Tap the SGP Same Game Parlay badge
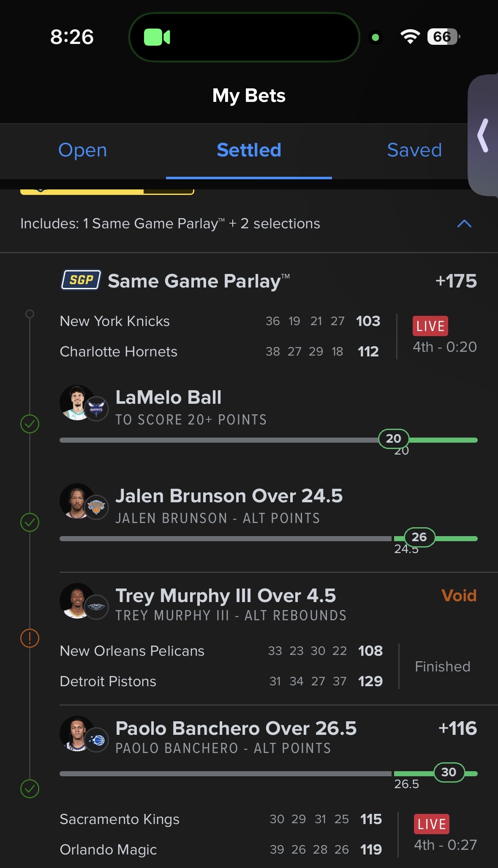 [81, 280]
